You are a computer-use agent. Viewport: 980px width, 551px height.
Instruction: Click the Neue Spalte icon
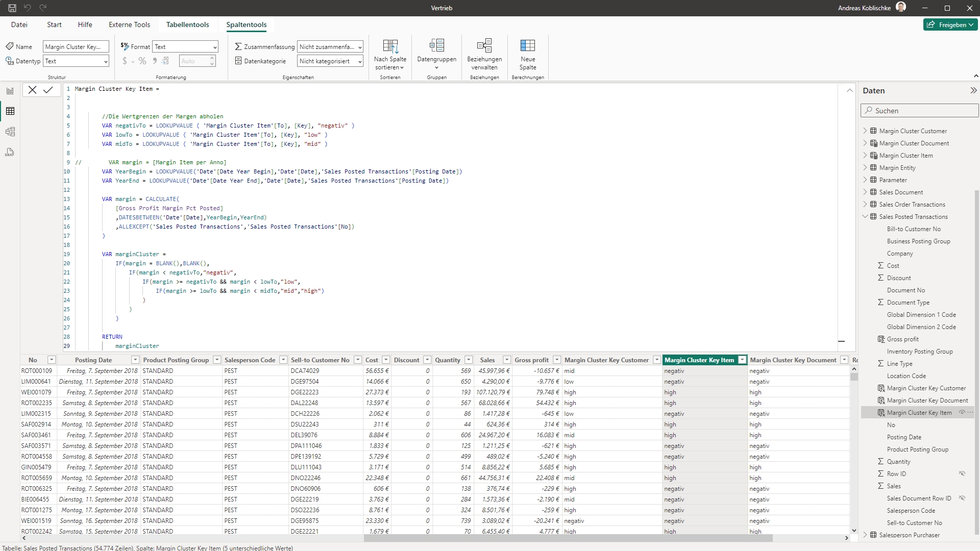coord(528,46)
